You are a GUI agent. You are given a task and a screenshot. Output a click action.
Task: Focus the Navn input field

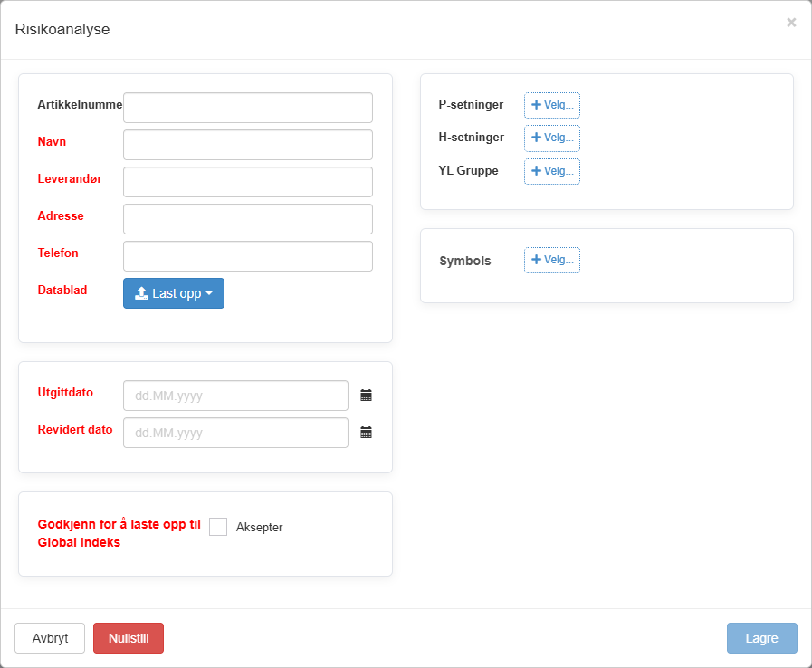(248, 145)
